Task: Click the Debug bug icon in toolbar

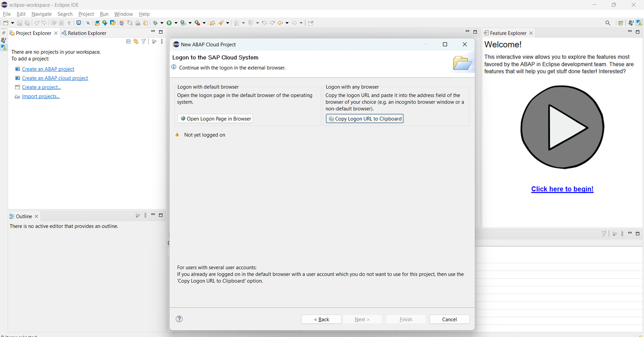Action: (155, 23)
